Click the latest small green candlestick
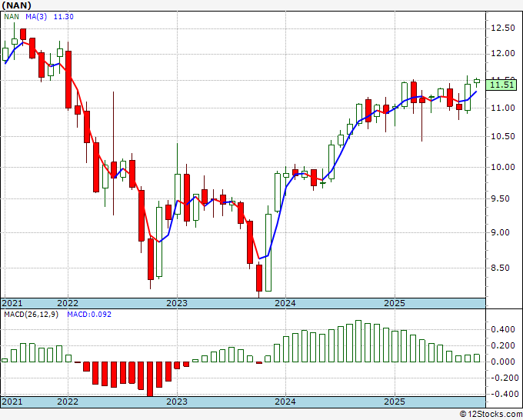Screen dimensions: 523x420 coord(477,81)
